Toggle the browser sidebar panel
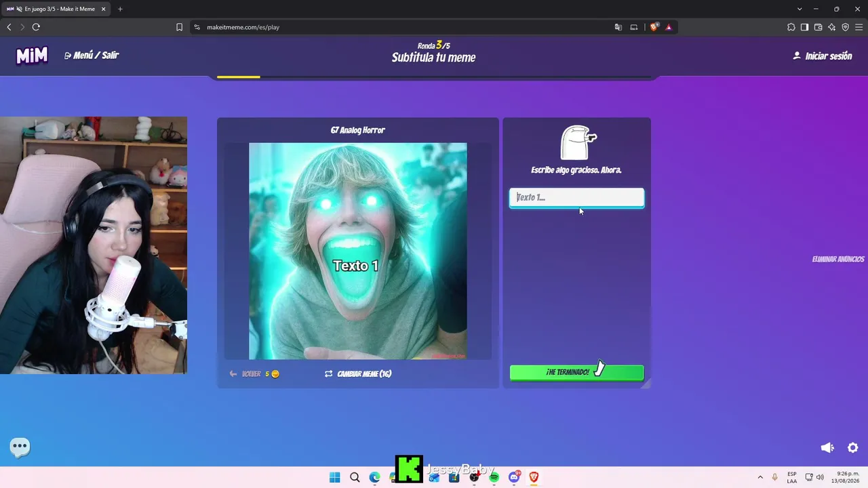This screenshot has width=868, height=488. (x=804, y=27)
